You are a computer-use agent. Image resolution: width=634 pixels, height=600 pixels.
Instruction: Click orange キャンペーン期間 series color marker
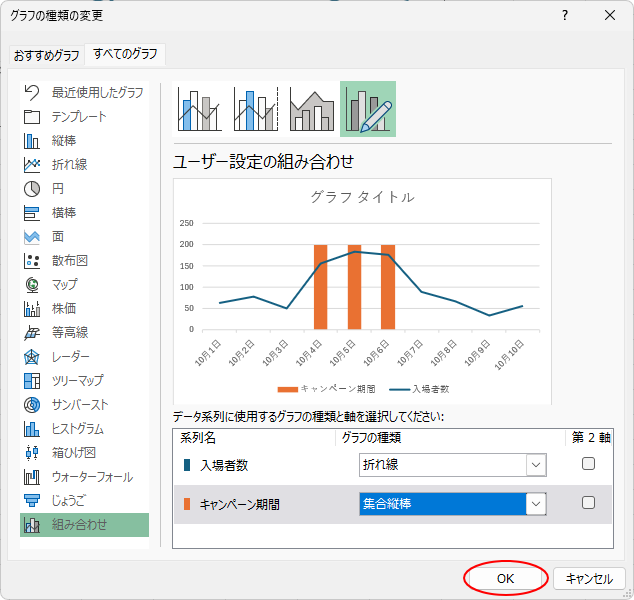click(187, 504)
